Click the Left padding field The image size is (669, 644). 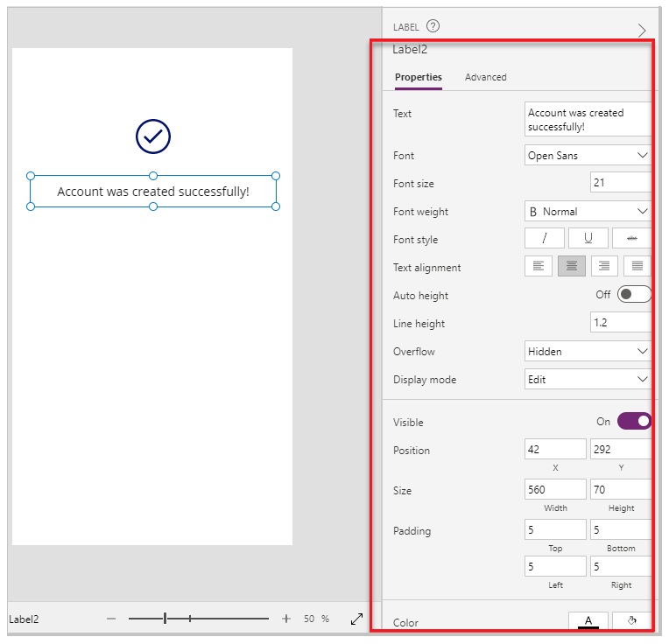click(x=555, y=566)
